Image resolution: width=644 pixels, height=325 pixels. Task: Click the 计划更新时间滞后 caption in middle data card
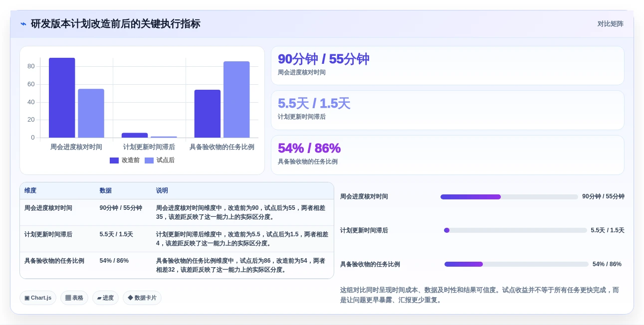pyautogui.click(x=302, y=117)
